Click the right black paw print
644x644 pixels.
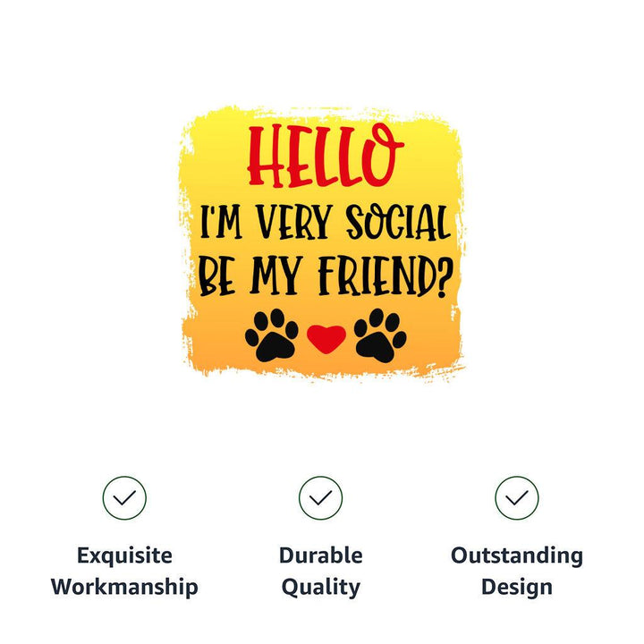tap(380, 335)
